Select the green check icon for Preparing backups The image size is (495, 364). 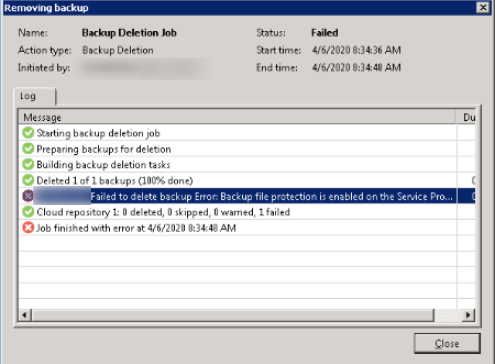point(28,148)
